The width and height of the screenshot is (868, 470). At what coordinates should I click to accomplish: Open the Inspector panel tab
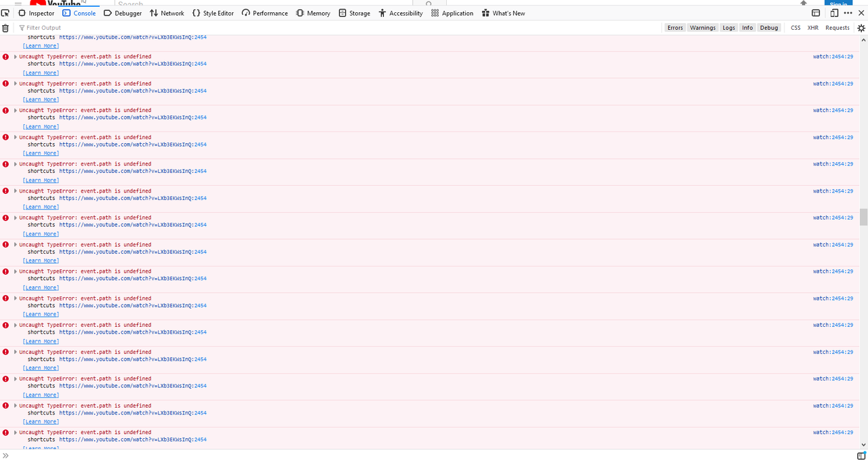point(37,13)
